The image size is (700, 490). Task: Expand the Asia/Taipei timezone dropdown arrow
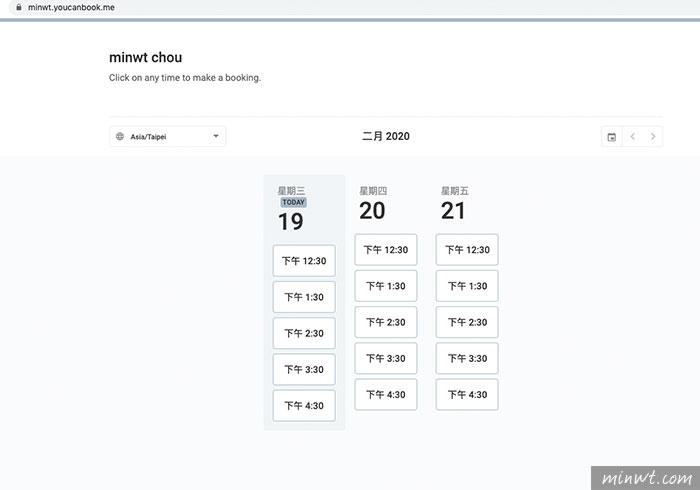coord(216,136)
